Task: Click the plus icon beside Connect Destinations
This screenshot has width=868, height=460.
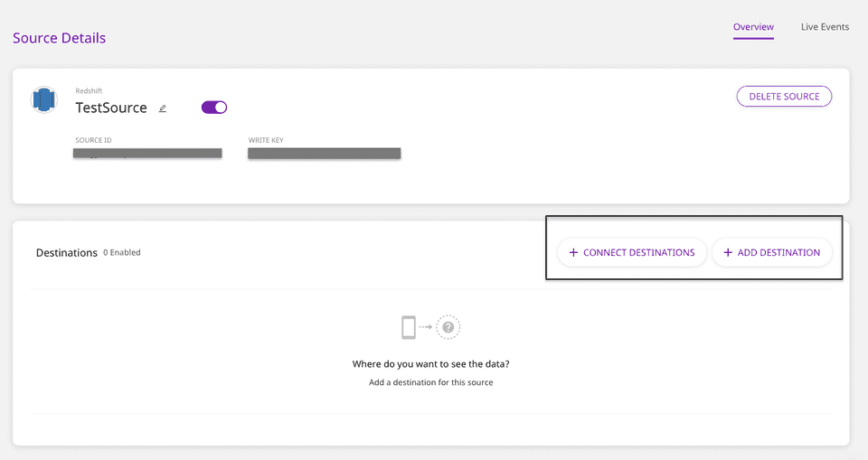Action: 573,253
